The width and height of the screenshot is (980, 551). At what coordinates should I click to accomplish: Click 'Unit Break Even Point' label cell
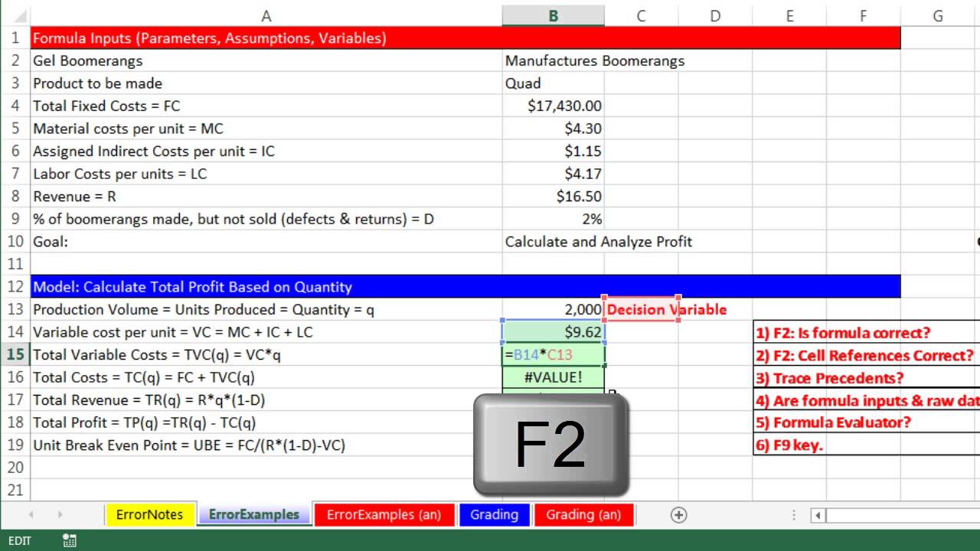[x=266, y=445]
